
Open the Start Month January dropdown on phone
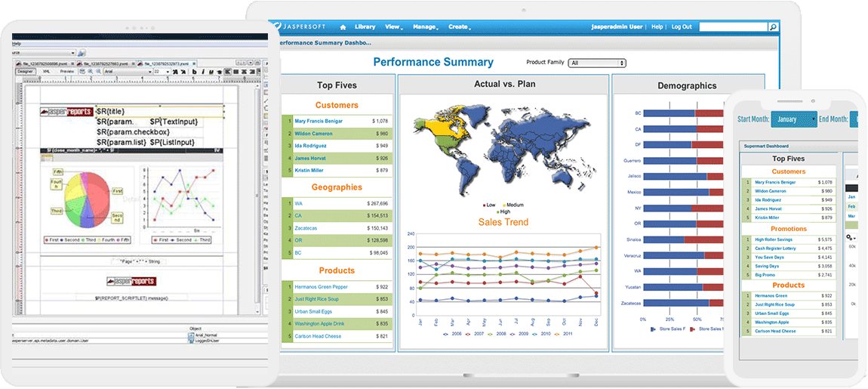(x=794, y=119)
